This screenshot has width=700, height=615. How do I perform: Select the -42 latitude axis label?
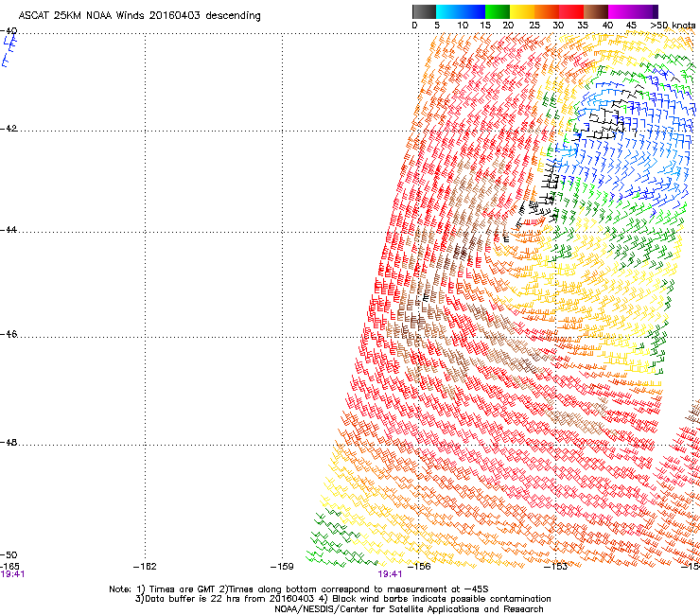point(9,128)
